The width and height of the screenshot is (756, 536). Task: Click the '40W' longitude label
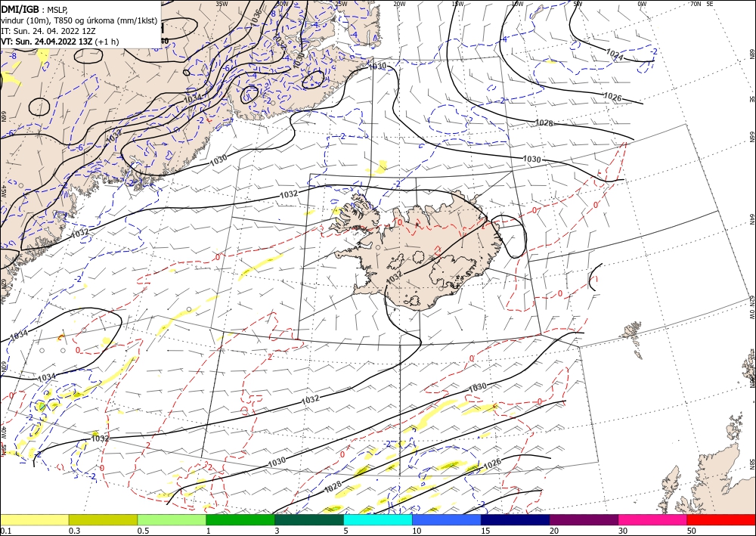coord(3,432)
